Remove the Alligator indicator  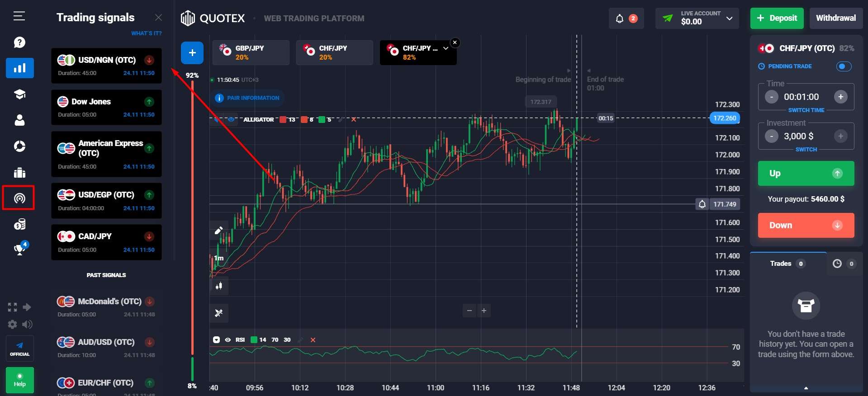pos(354,120)
